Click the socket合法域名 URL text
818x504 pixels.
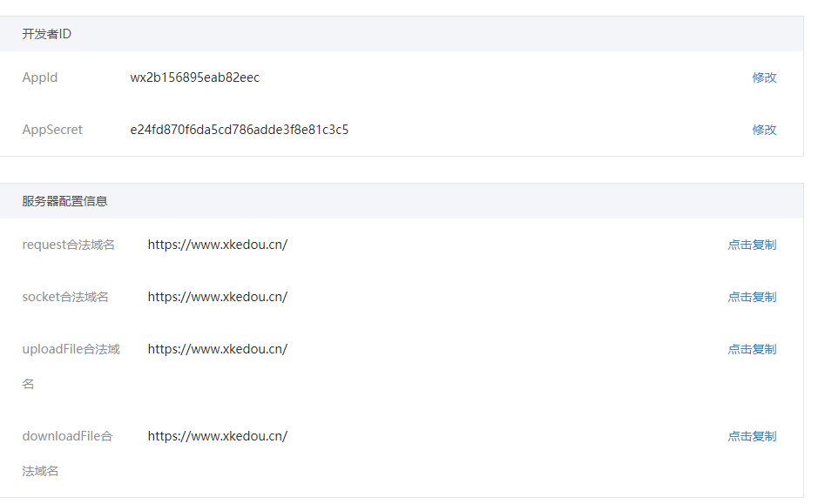(x=218, y=297)
